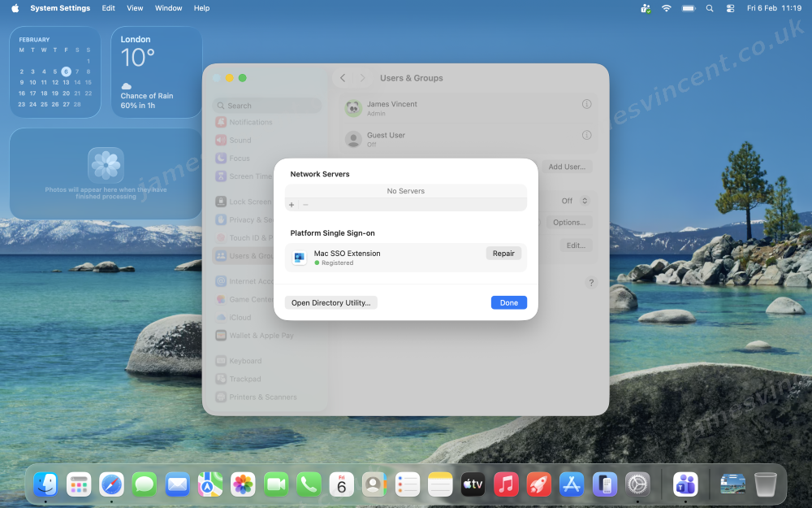Screen dimensions: 812x508
Task: Open the Music app in Dock
Action: coord(506,484)
